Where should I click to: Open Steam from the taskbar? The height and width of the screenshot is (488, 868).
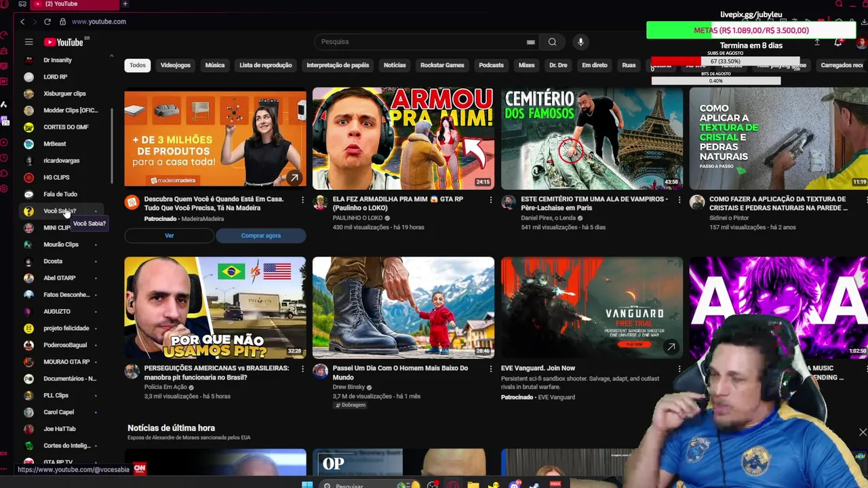[x=534, y=484]
